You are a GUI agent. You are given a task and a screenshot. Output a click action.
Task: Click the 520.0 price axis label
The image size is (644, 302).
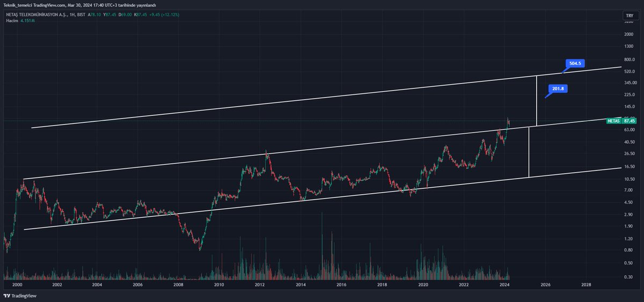(x=630, y=71)
